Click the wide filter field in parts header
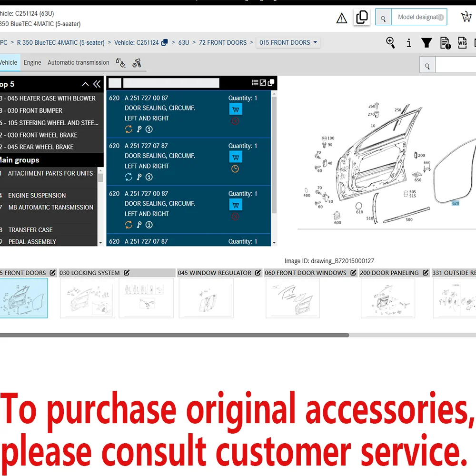The height and width of the screenshot is (476, 476). click(171, 83)
